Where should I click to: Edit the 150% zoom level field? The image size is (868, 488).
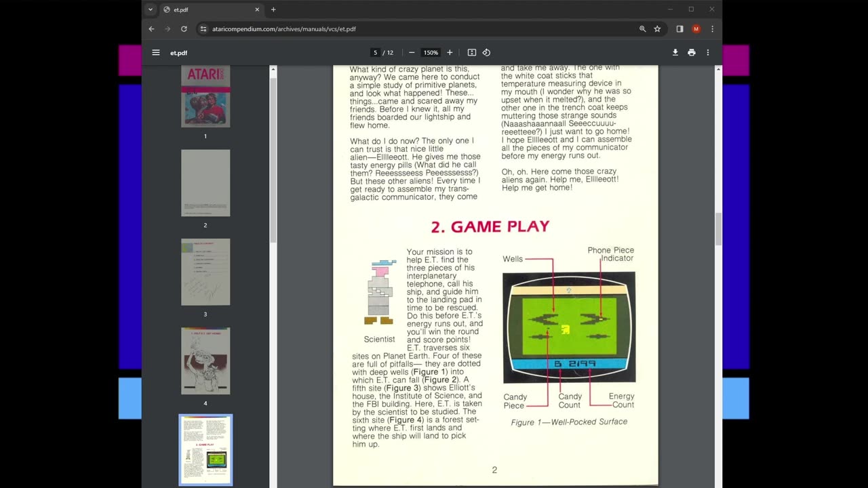431,53
